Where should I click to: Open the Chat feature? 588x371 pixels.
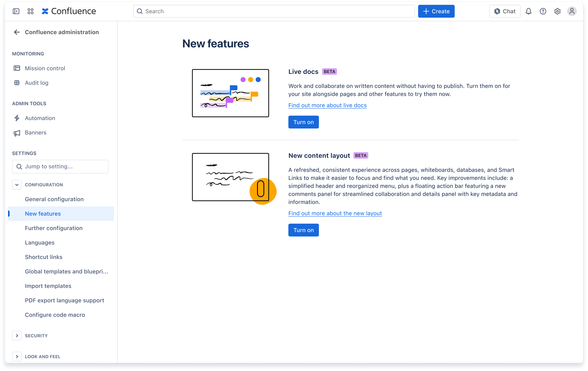point(504,11)
